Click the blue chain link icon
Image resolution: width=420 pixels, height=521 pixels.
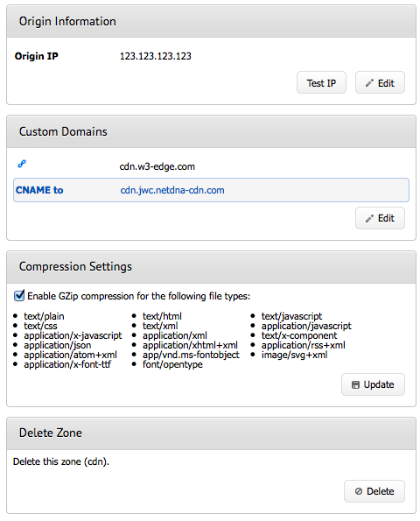point(22,164)
